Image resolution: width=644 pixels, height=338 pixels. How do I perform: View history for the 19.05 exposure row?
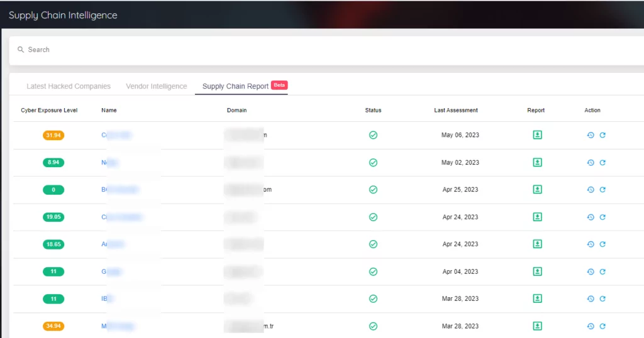[x=591, y=217]
